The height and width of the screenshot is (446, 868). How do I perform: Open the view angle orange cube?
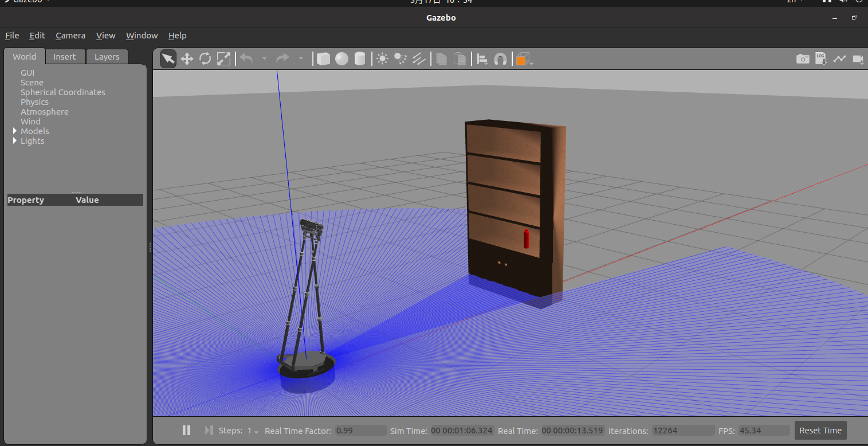(522, 58)
